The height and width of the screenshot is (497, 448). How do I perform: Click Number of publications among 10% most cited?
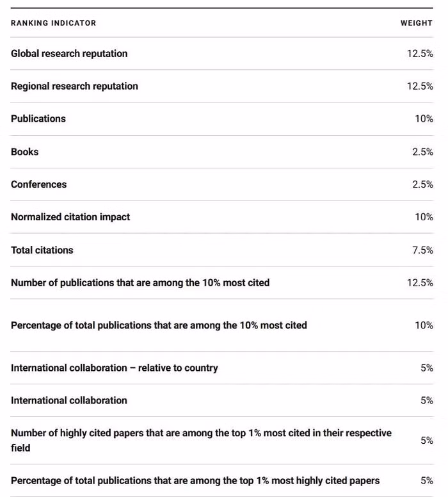pyautogui.click(x=140, y=282)
